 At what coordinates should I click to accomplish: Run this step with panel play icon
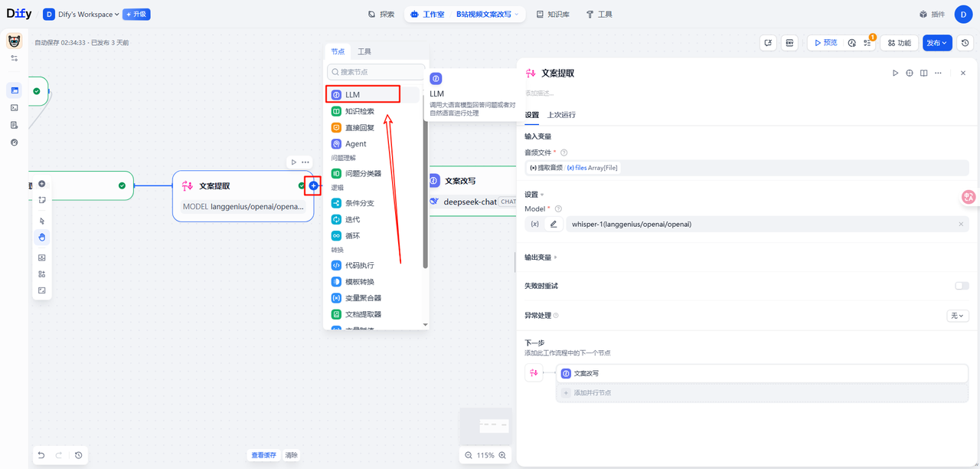coord(895,73)
